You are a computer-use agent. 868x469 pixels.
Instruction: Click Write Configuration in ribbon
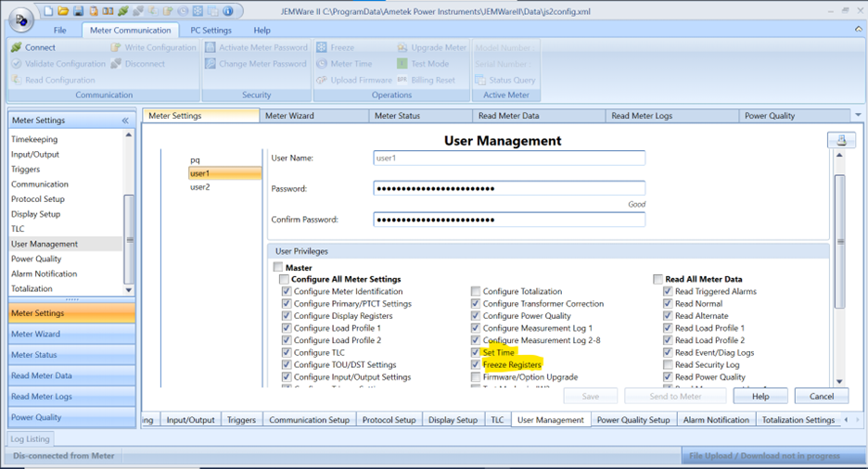click(x=153, y=47)
